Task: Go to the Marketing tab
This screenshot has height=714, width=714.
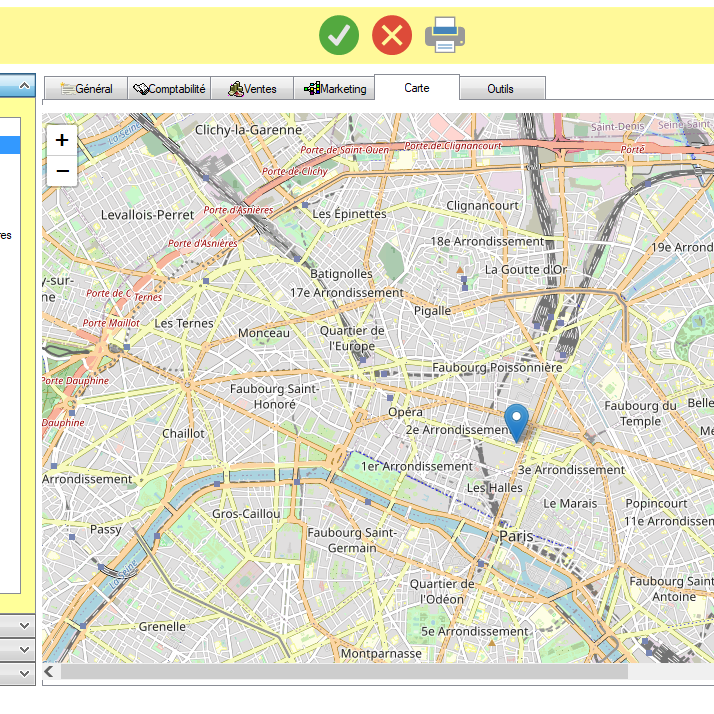Action: click(x=335, y=89)
